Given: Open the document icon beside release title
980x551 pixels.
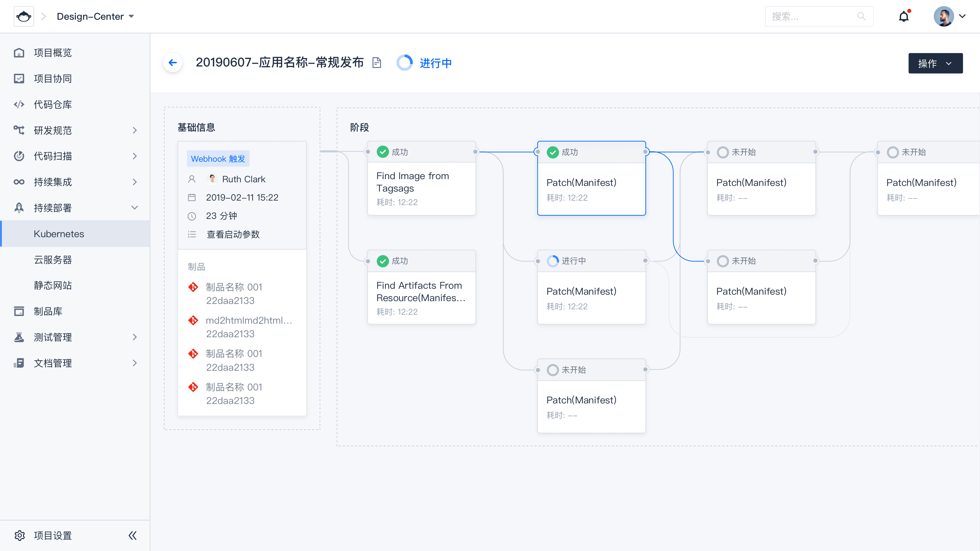Looking at the screenshot, I should pyautogui.click(x=377, y=63).
